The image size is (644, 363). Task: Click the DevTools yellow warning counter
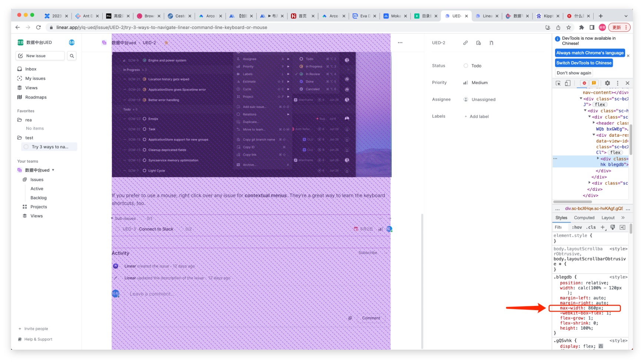tap(594, 83)
